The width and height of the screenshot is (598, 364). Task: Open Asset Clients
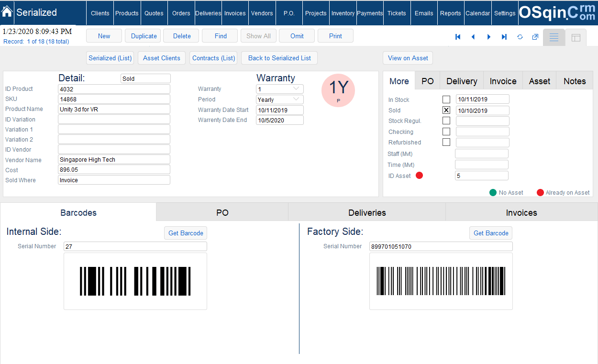(162, 58)
